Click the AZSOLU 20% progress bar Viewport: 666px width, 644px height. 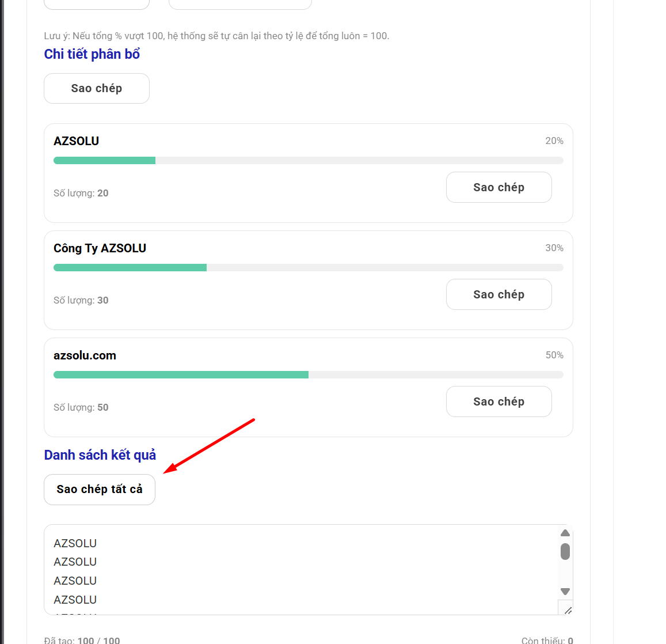pos(309,160)
